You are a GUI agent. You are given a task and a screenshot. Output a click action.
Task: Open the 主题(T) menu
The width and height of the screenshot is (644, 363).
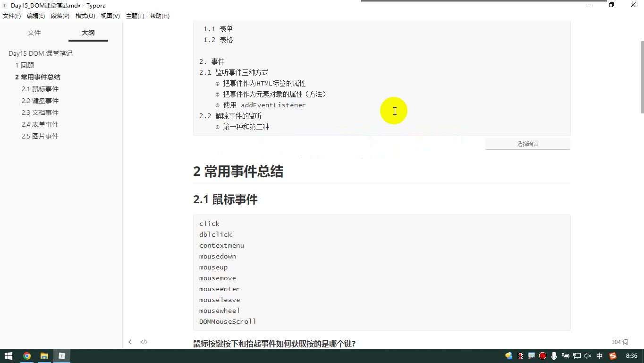pyautogui.click(x=135, y=16)
